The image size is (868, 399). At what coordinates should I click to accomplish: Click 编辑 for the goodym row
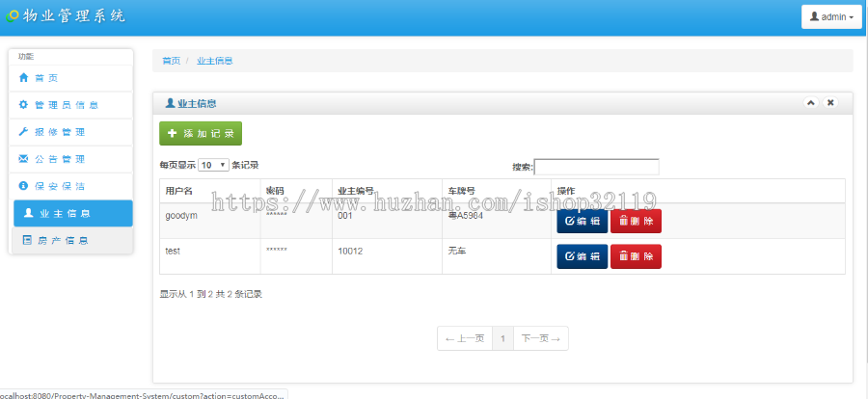pyautogui.click(x=583, y=222)
